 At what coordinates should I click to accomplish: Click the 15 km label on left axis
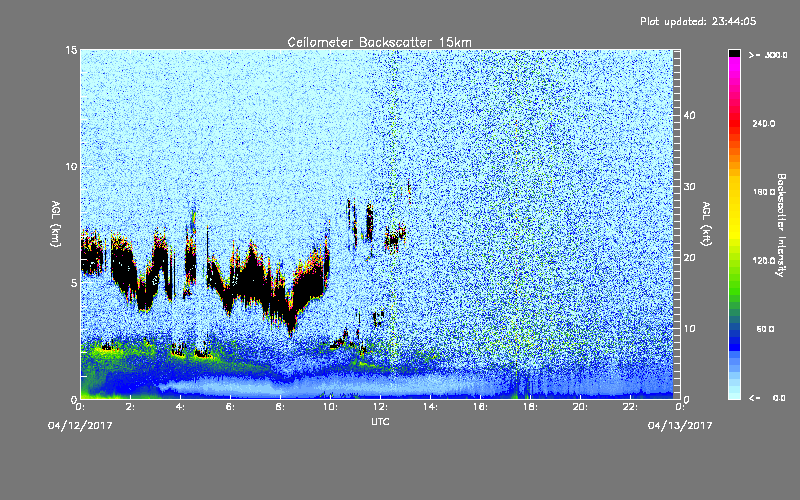click(71, 50)
